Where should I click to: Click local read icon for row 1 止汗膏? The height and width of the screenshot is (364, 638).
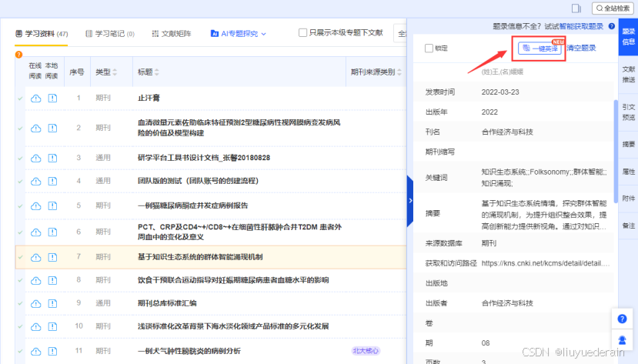52,98
